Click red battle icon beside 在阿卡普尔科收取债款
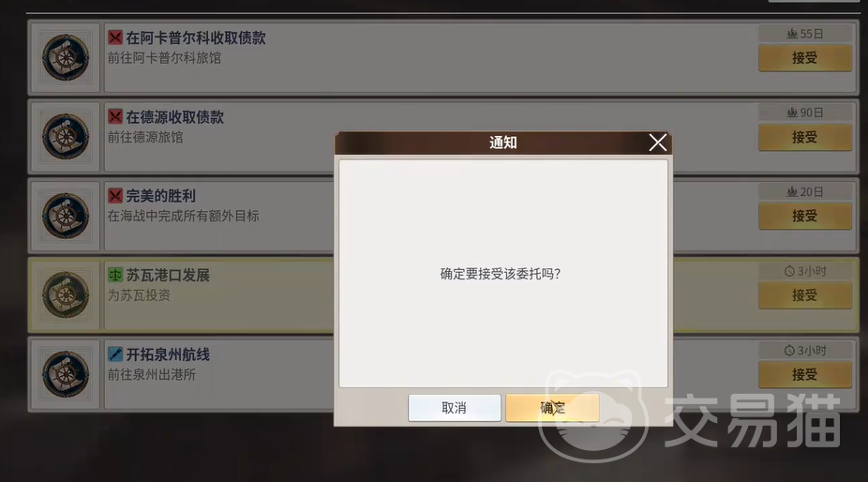This screenshot has height=482, width=868. pos(115,38)
